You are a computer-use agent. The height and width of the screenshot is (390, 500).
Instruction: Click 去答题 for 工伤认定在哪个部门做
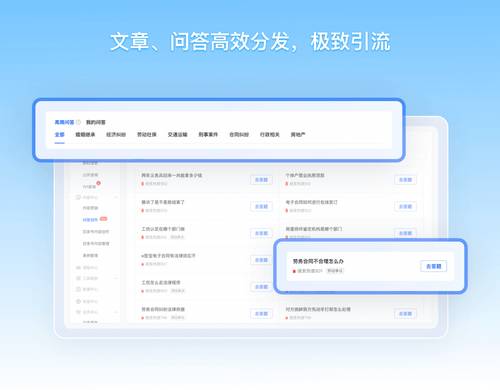tap(261, 233)
